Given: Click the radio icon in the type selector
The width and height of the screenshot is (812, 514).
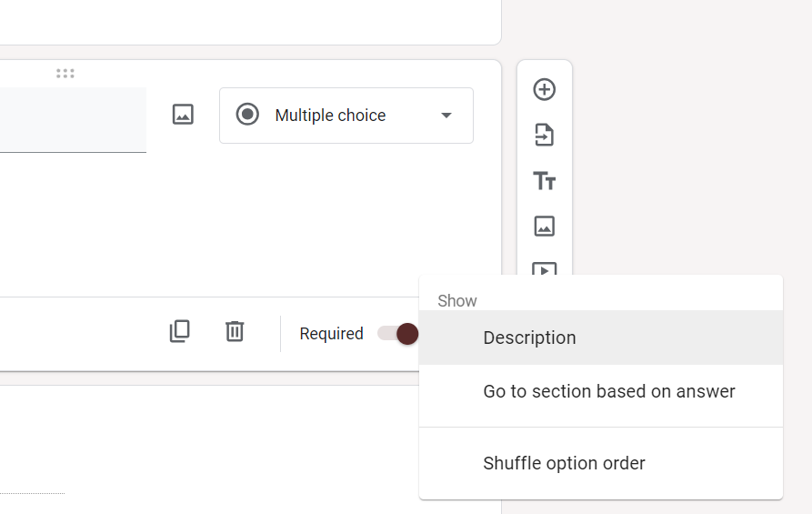Looking at the screenshot, I should tap(247, 115).
